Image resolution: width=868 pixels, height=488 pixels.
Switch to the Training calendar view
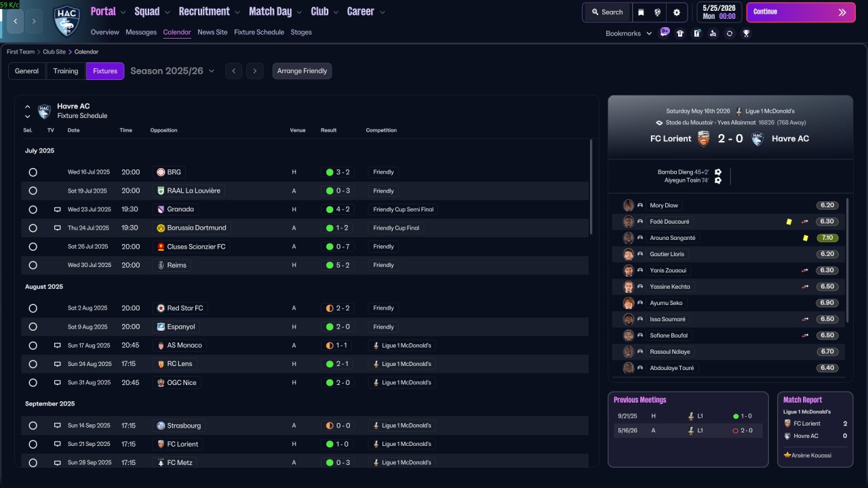pyautogui.click(x=66, y=71)
